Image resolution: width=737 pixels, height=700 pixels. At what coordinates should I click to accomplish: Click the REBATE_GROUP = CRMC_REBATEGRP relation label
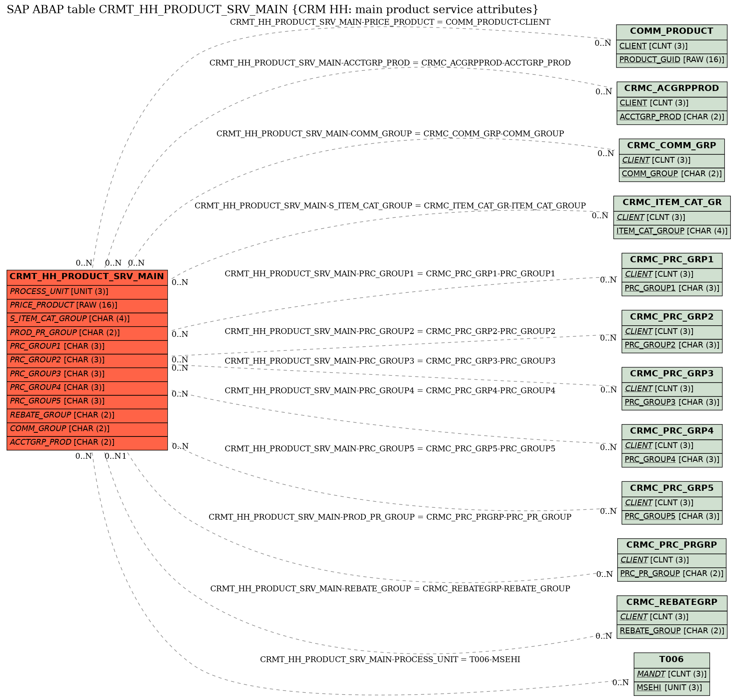[390, 589]
